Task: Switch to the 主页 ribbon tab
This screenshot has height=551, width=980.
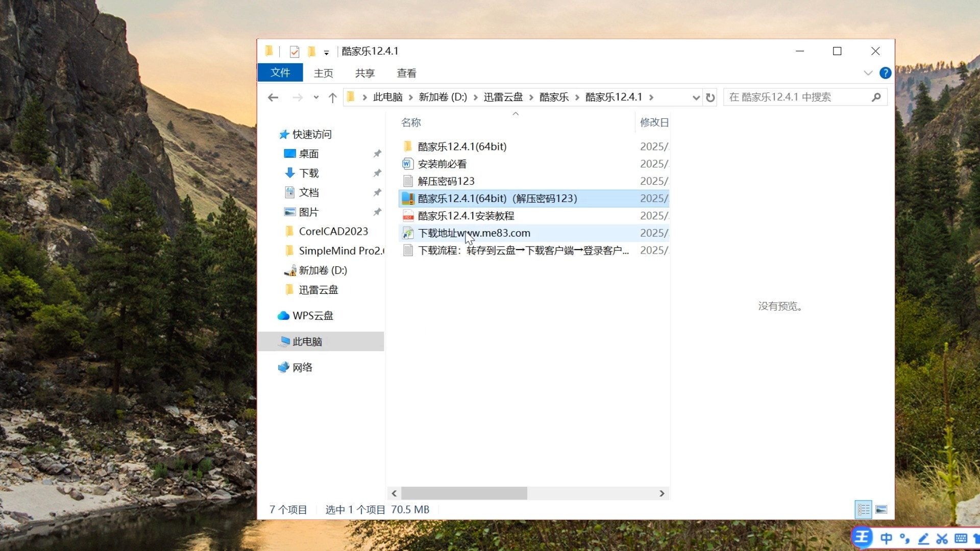Action: coord(324,73)
